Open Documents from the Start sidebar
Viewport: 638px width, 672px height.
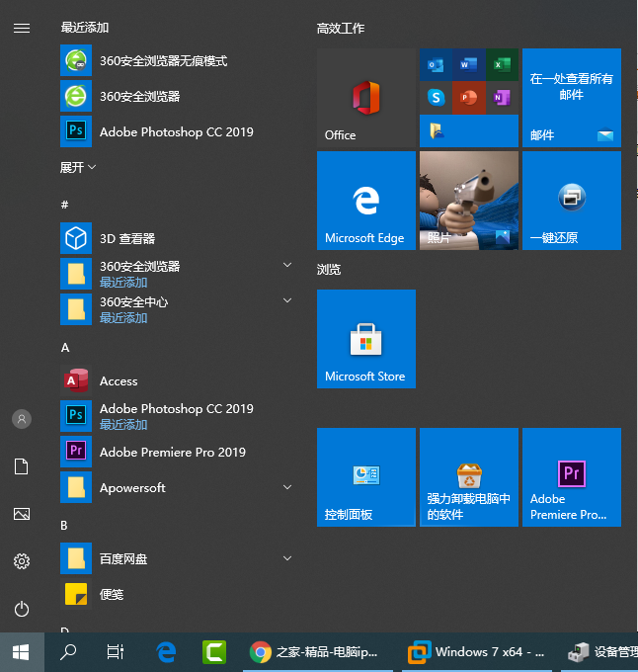[x=22, y=466]
